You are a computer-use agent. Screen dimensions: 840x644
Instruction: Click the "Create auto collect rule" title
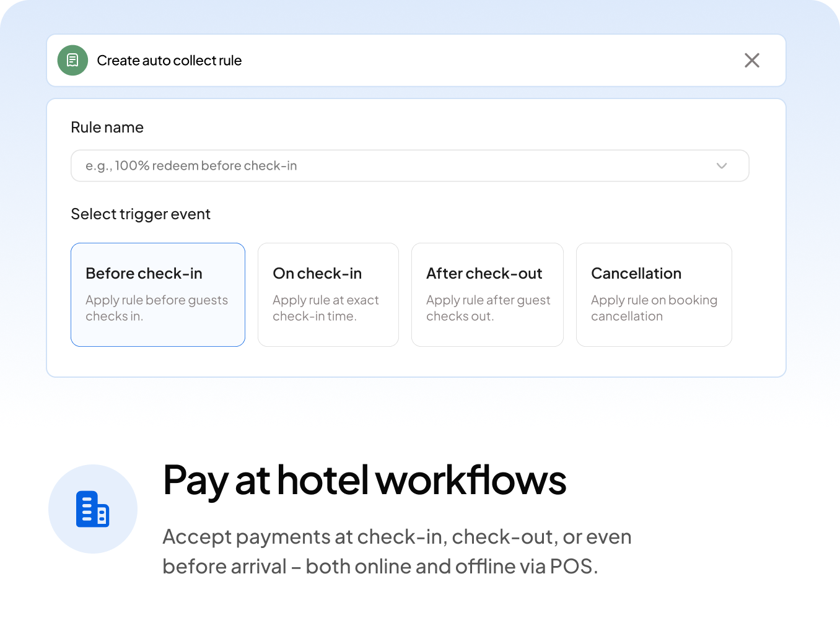point(169,61)
